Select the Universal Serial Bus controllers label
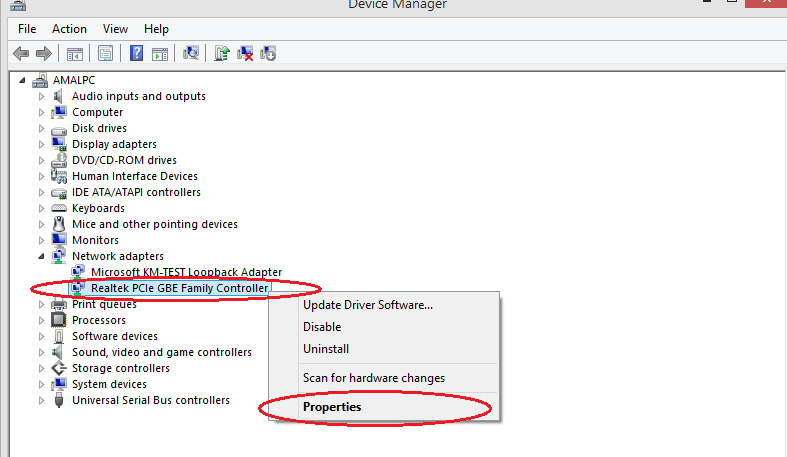This screenshot has height=457, width=787. coord(151,400)
